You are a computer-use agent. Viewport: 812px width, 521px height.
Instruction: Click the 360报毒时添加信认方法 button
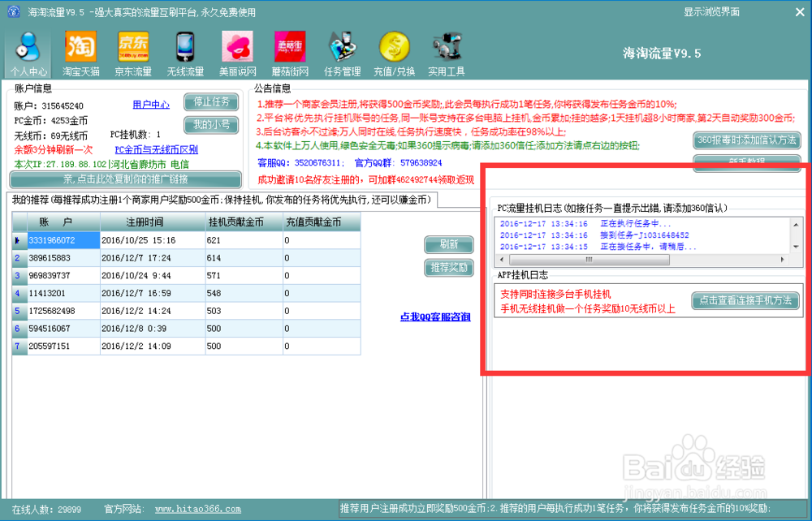coord(747,140)
